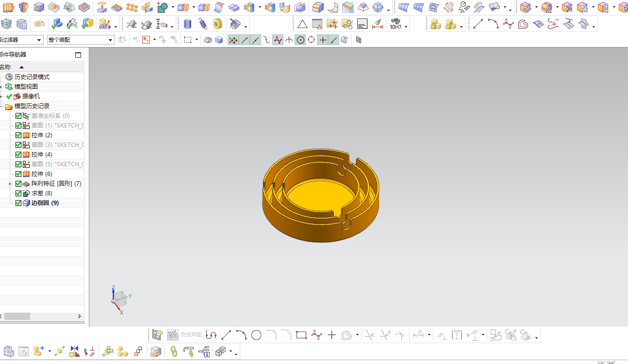
Task: Select the Extrude tool in the top toolbar
Action: (x=9, y=7)
